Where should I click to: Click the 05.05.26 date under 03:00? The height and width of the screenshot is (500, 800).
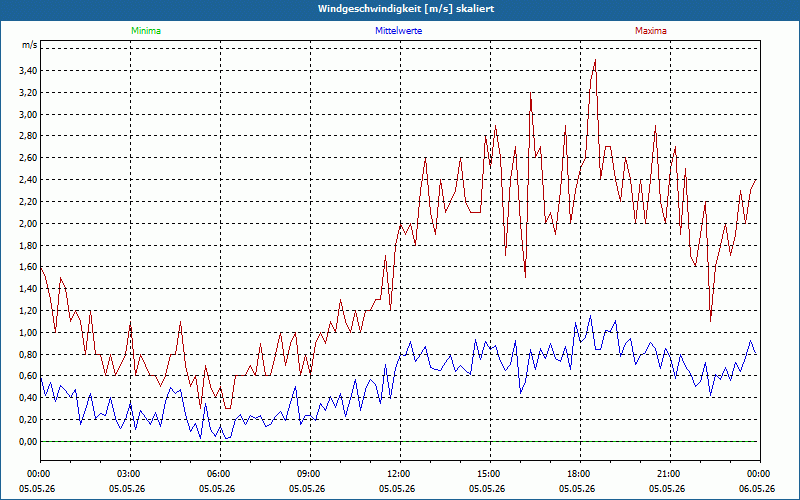(x=127, y=489)
